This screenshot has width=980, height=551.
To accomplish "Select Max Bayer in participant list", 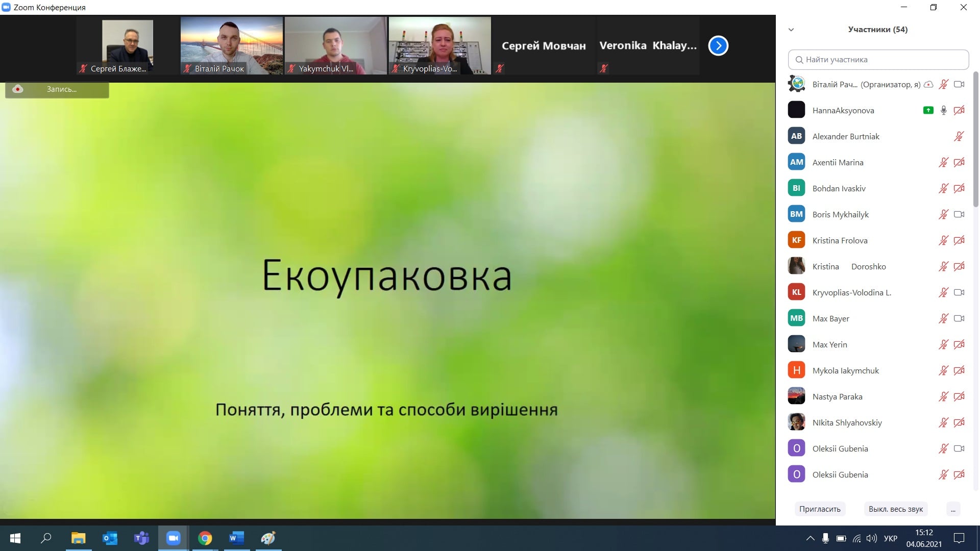I will click(831, 318).
